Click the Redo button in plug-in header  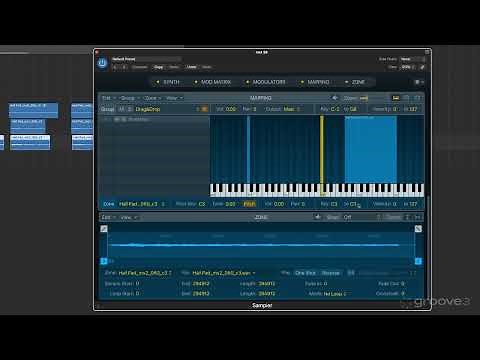[x=207, y=67]
